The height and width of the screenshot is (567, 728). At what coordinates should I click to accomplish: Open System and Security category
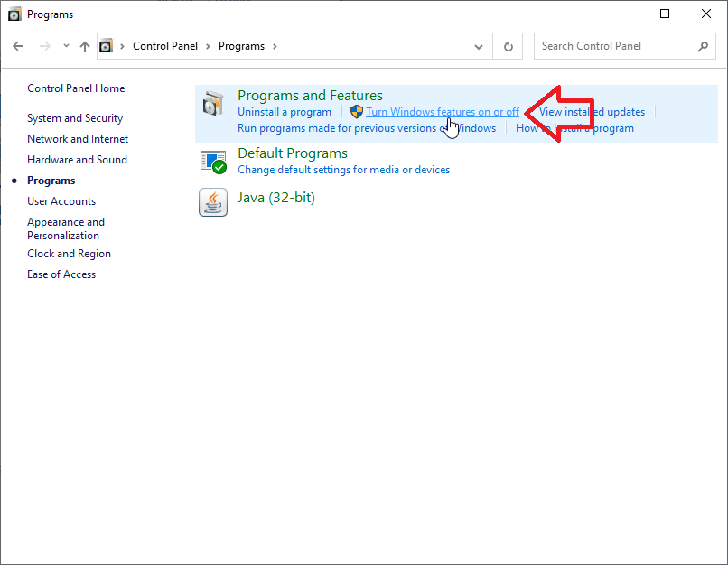pyautogui.click(x=75, y=118)
